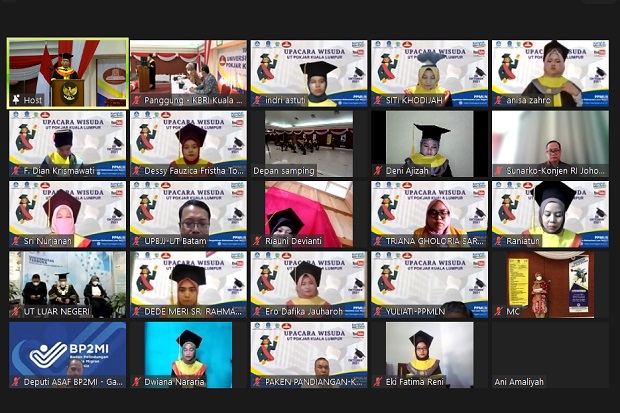Click the Ani Amaliyah name label
Image resolution: width=620 pixels, height=413 pixels.
(519, 382)
